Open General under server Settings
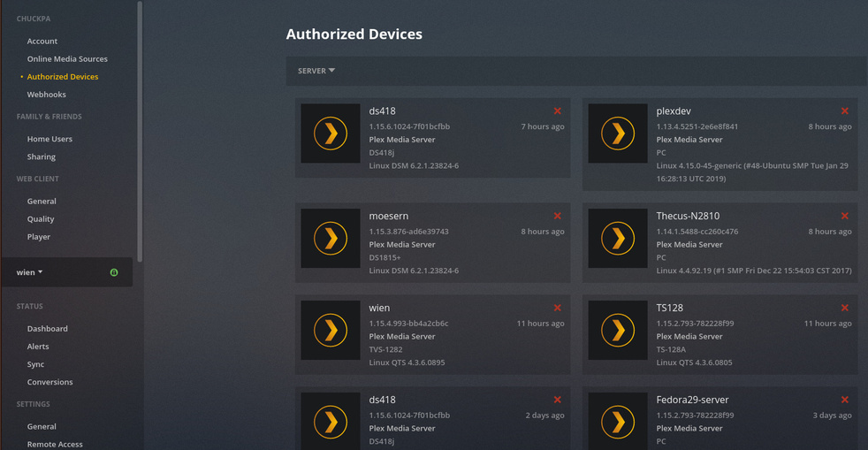Viewport: 868px width, 450px height. click(x=42, y=427)
